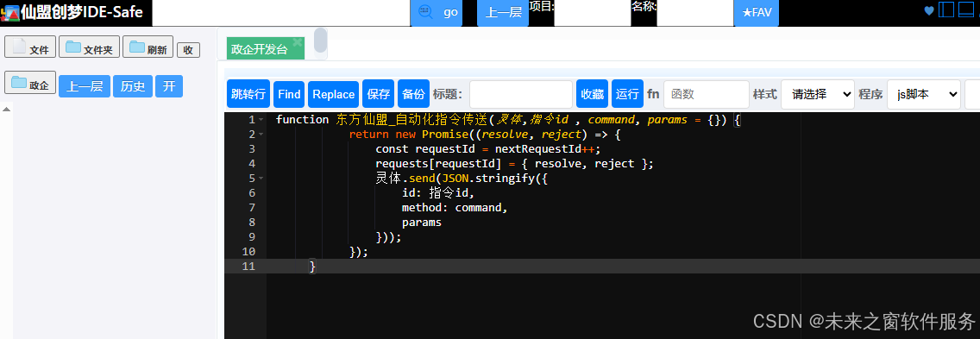Click the 刷新 refresh button
Viewport: 980px width, 339px height.
click(148, 47)
